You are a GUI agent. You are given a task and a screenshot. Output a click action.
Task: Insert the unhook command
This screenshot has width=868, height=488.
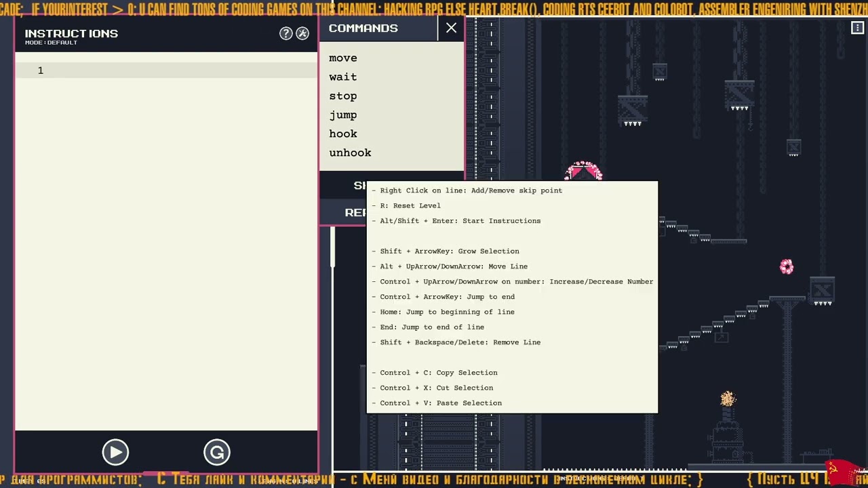350,153
